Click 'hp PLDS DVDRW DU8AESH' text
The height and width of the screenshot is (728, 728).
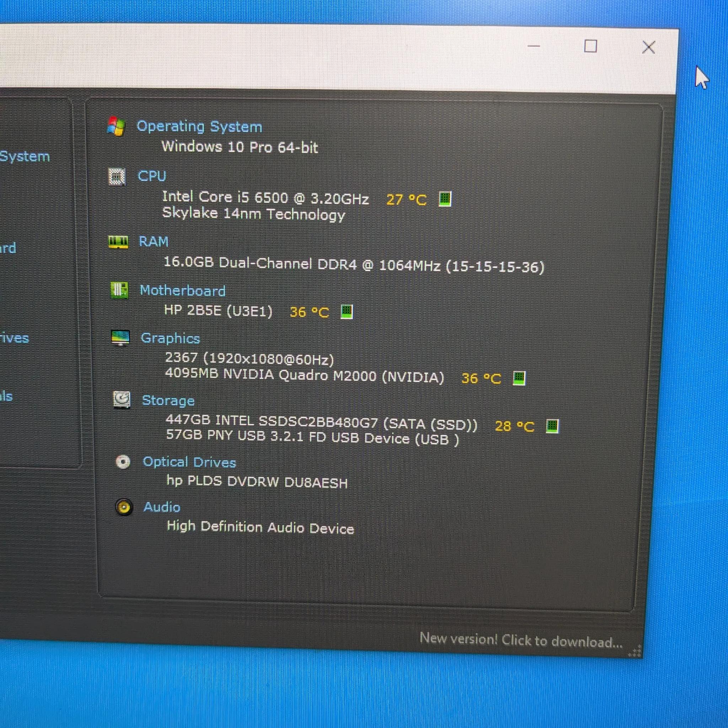pos(257,482)
